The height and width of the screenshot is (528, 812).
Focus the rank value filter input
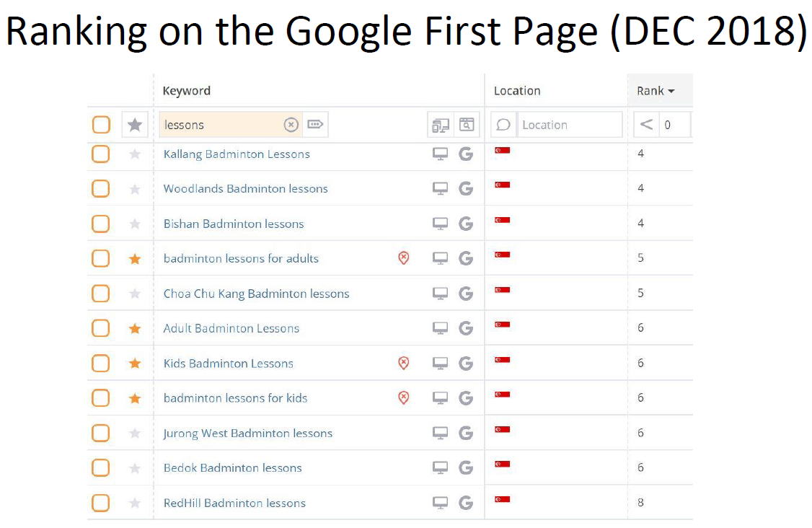pyautogui.click(x=675, y=125)
